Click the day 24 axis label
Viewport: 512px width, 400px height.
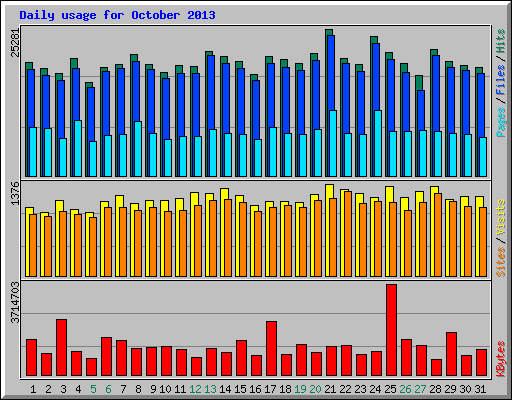pyautogui.click(x=375, y=389)
